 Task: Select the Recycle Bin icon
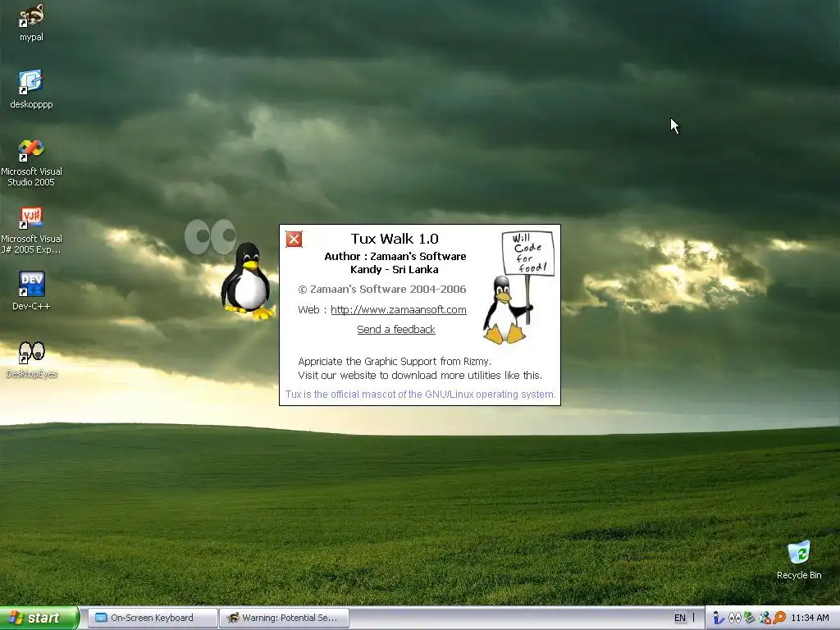[799, 559]
